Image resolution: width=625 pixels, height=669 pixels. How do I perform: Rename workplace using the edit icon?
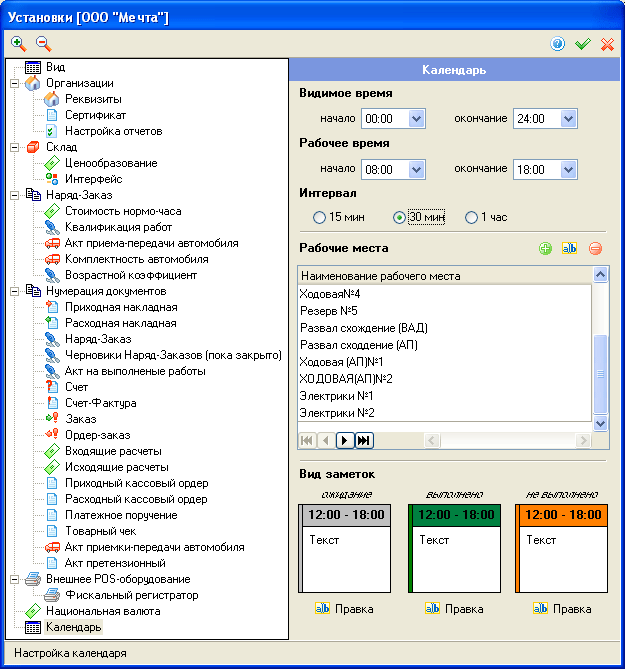coord(570,248)
